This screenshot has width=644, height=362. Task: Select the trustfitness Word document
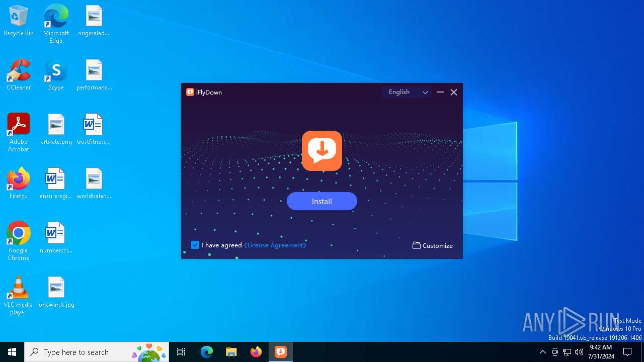[x=94, y=130]
